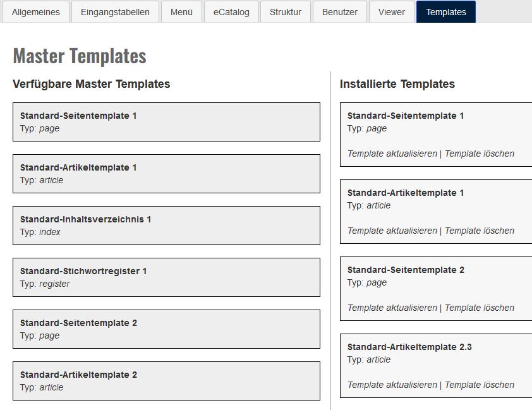
Task: Select available Standard-Seitentemplate 2 master template
Action: 166,329
